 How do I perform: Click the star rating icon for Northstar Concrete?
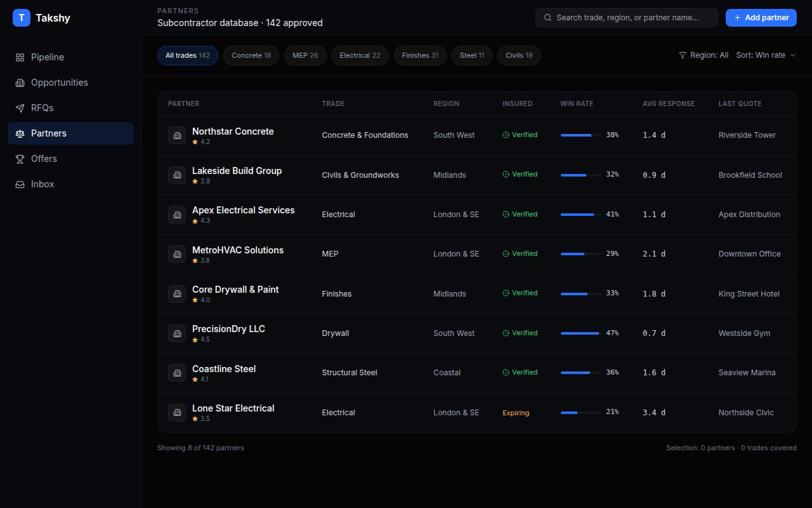coord(195,142)
